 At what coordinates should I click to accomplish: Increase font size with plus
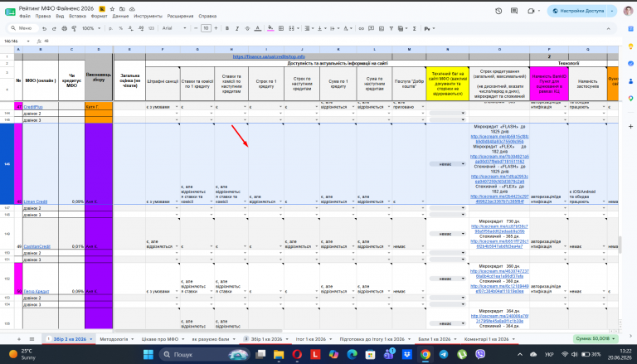tap(216, 28)
